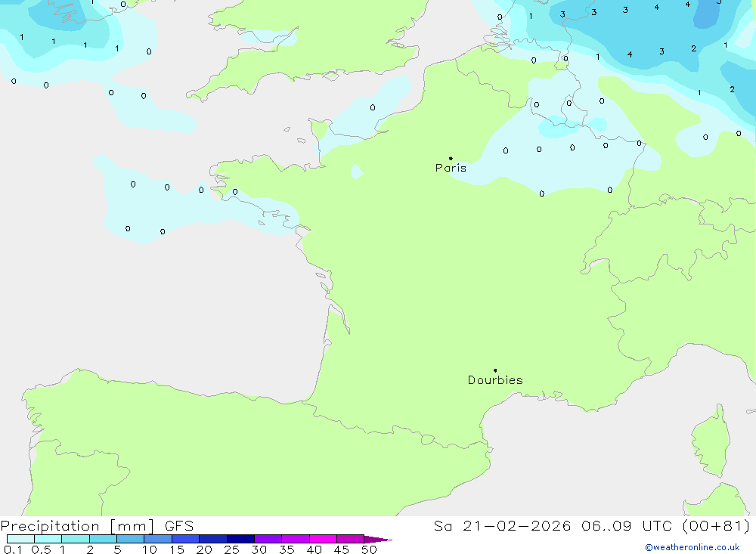Click the Dourbies city label

point(495,380)
